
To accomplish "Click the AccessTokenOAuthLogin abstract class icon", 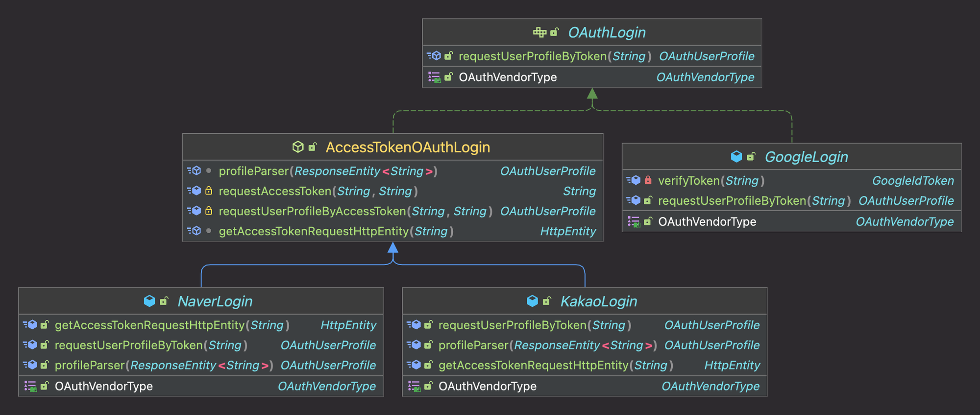I will click(298, 146).
